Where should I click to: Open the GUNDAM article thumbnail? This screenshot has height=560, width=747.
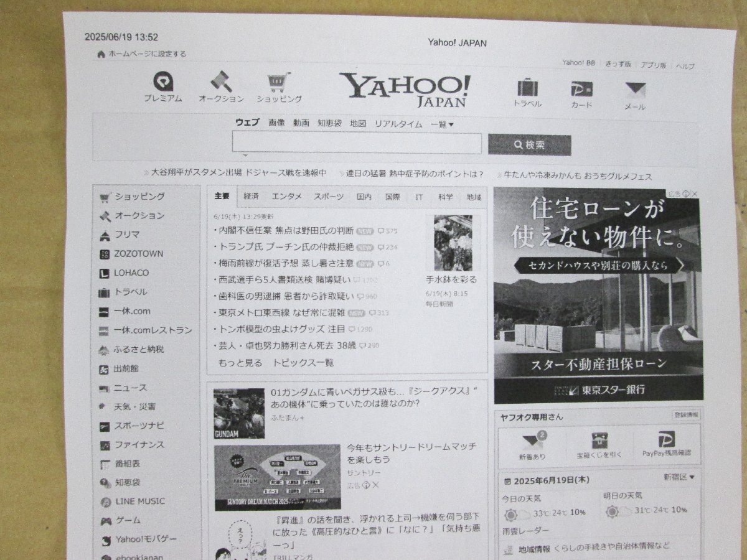tap(239, 413)
